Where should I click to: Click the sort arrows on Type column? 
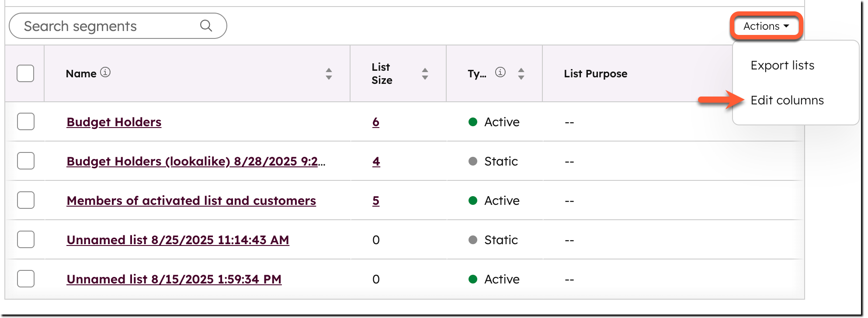click(x=521, y=73)
